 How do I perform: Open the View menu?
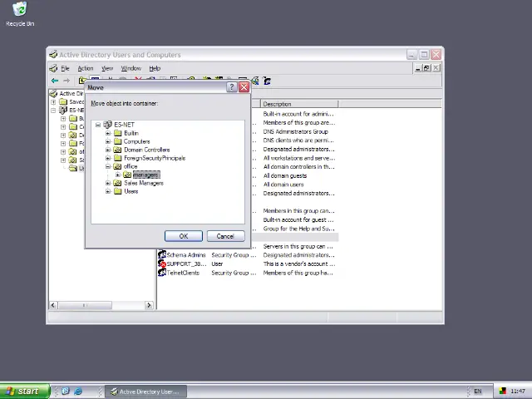coord(107,68)
